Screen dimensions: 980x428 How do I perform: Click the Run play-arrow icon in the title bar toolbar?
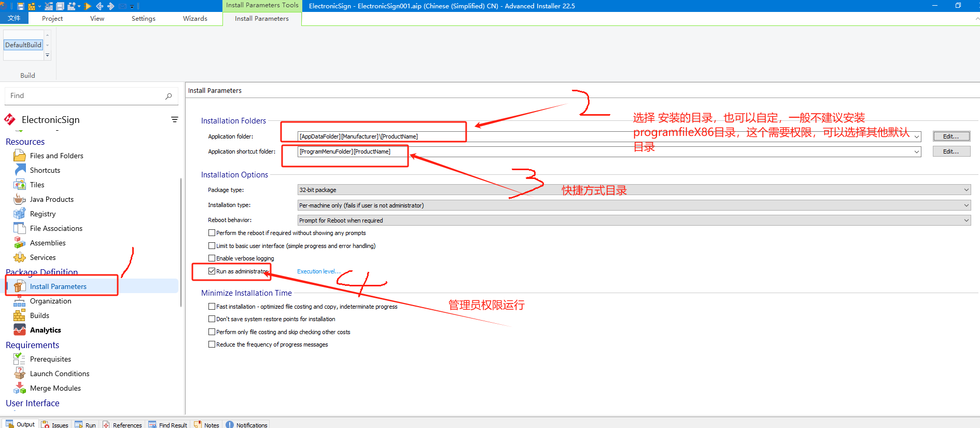88,6
